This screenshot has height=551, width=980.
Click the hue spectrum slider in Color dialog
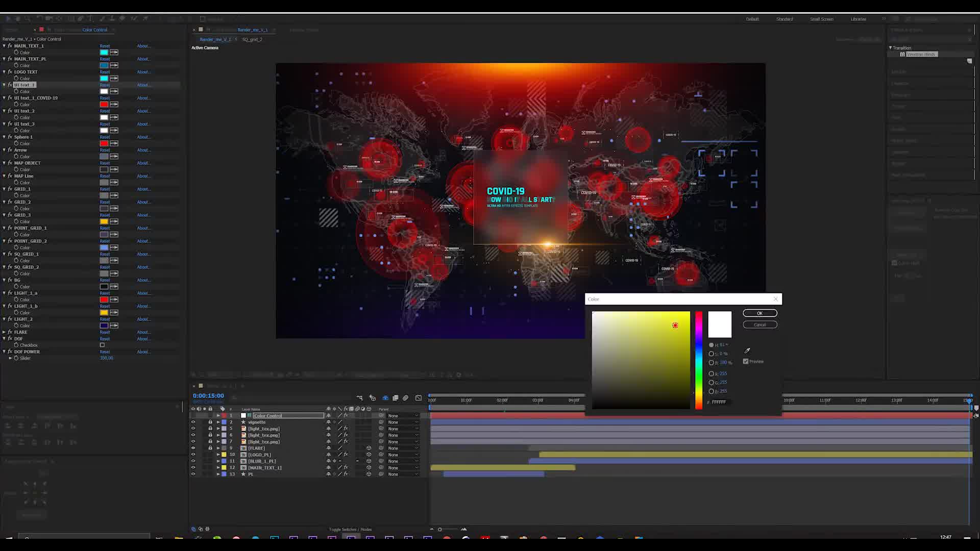698,360
